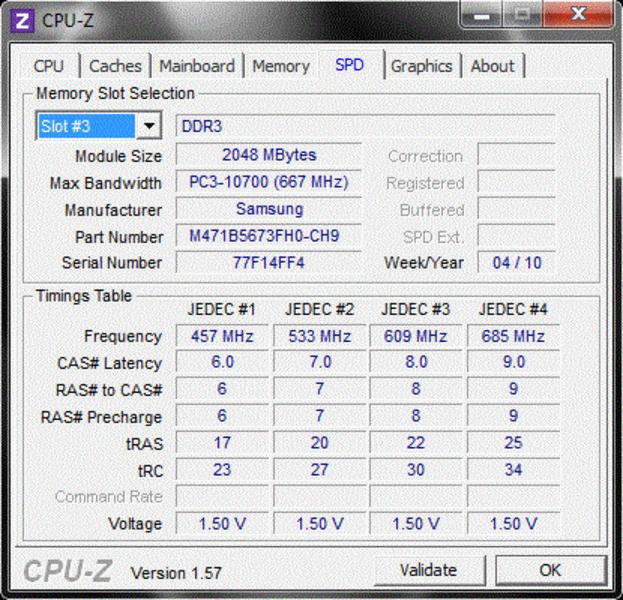Click the Module Size value 2048 MBytes

[269, 155]
